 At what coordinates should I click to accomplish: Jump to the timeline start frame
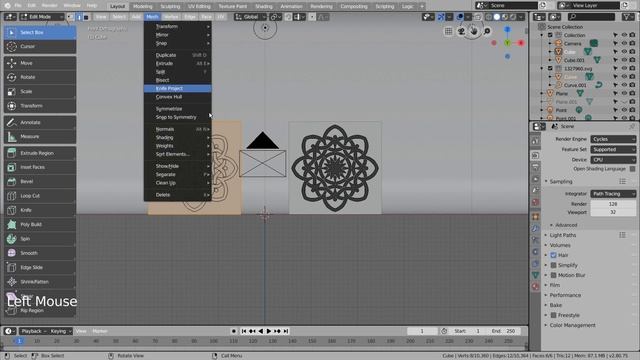(244, 331)
